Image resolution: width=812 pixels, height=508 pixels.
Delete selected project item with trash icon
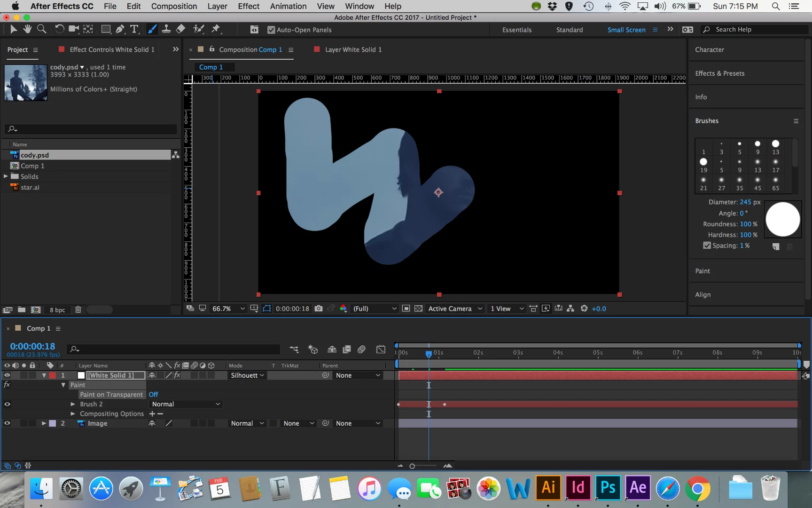78,310
